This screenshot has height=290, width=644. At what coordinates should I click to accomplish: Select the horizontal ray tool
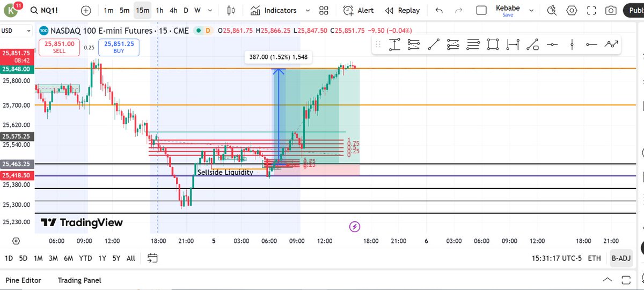[591, 45]
